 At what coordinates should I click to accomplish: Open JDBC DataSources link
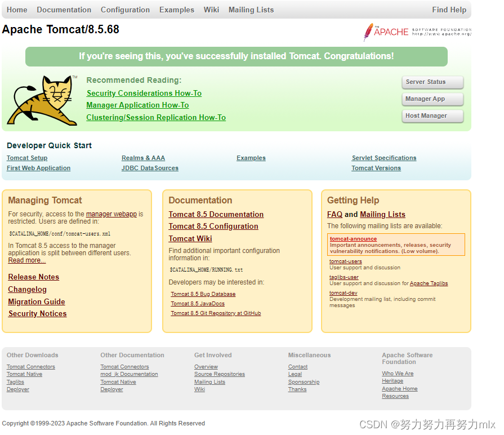(150, 168)
